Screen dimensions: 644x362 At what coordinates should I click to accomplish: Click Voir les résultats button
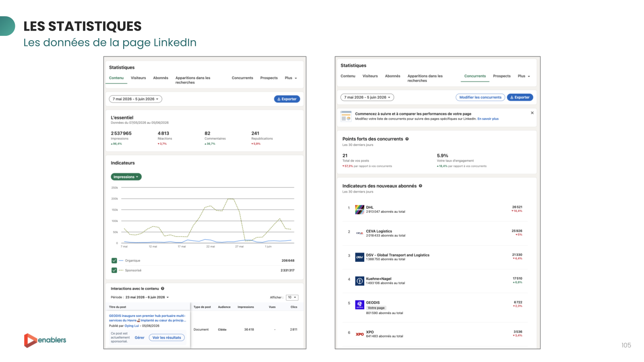pos(167,338)
